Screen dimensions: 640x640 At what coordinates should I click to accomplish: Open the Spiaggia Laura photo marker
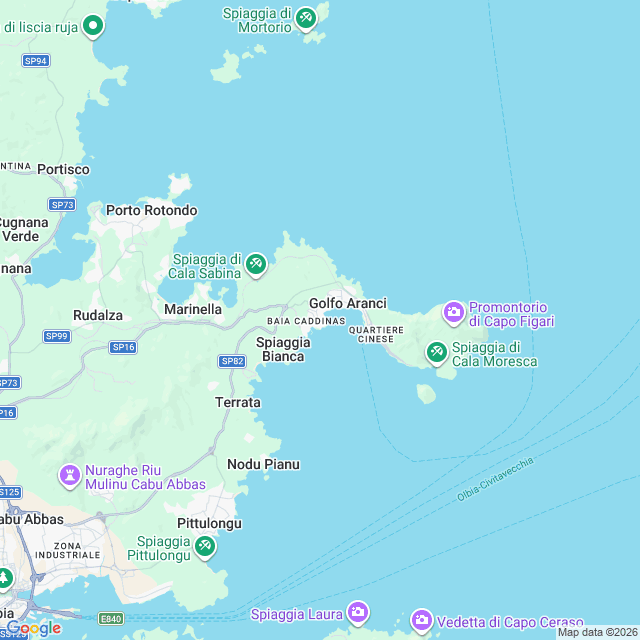pyautogui.click(x=358, y=613)
